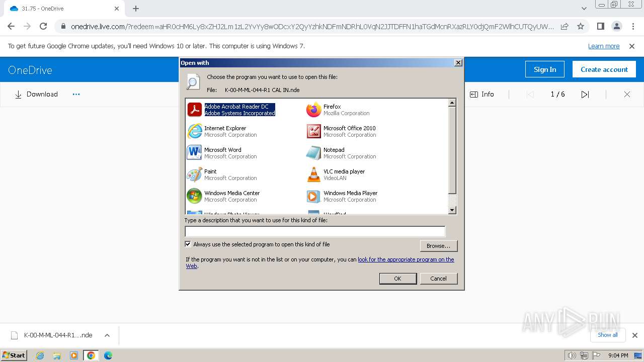
Task: Go back in Chrome
Action: click(x=11, y=26)
